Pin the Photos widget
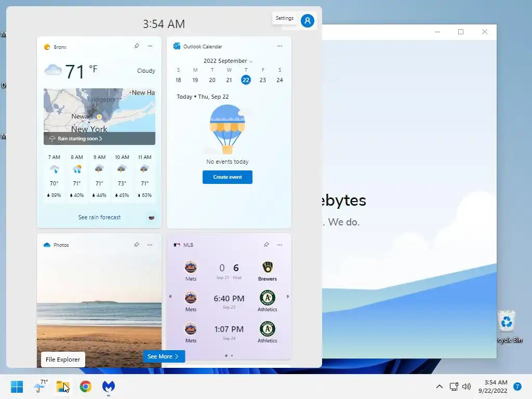532x399 pixels. tap(137, 245)
